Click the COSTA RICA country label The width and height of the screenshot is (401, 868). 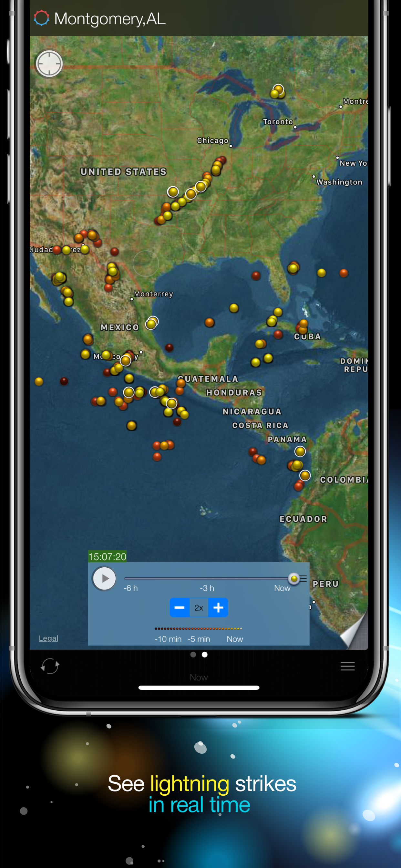coord(260,425)
